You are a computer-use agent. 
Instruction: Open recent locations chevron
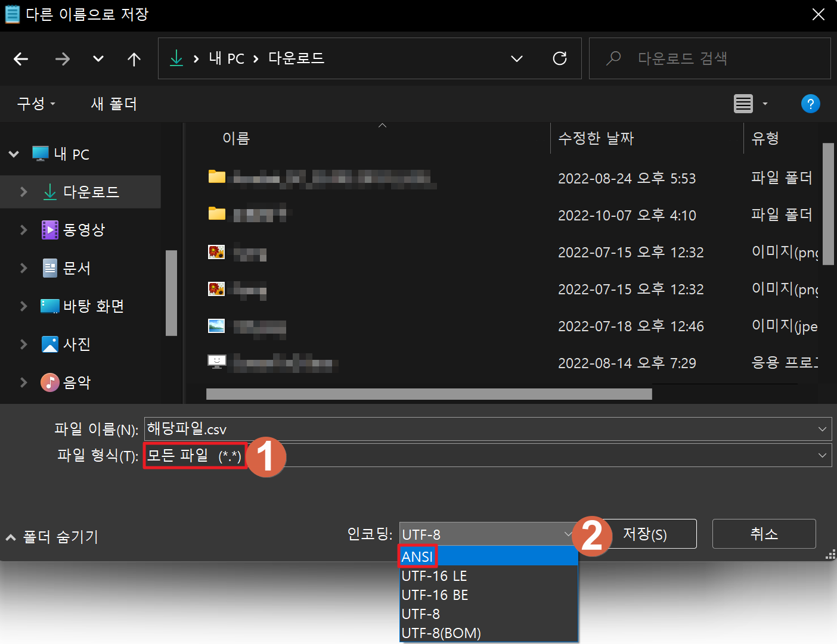(x=98, y=59)
